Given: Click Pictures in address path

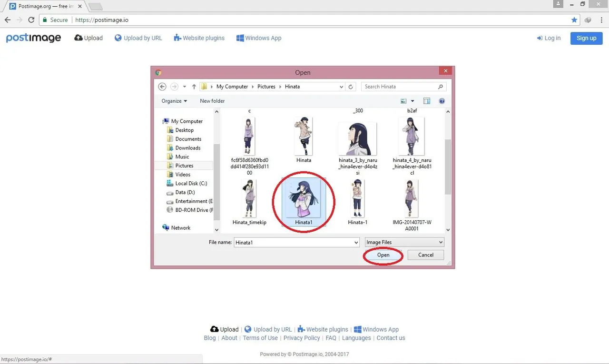Looking at the screenshot, I should [x=266, y=87].
